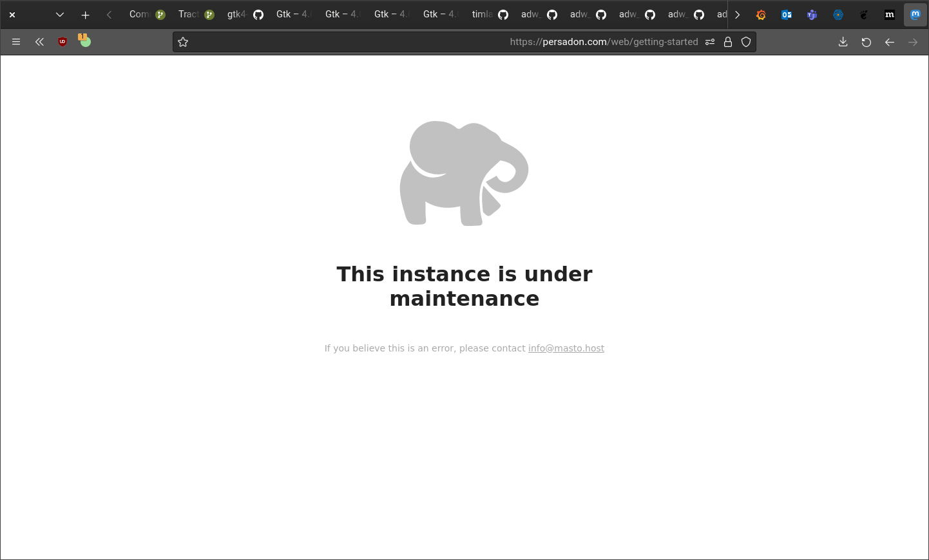Bookmark this page with the star icon
Image resolution: width=929 pixels, height=560 pixels.
(x=183, y=42)
